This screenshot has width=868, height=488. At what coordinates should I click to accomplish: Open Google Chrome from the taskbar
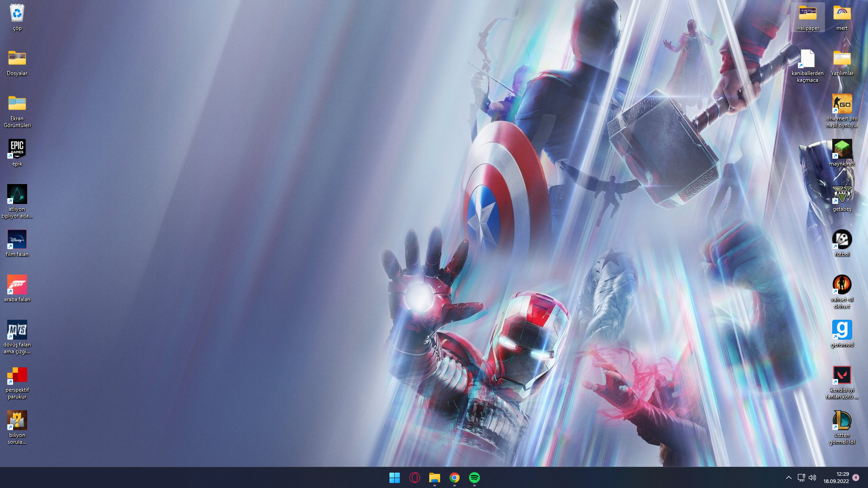point(454,478)
